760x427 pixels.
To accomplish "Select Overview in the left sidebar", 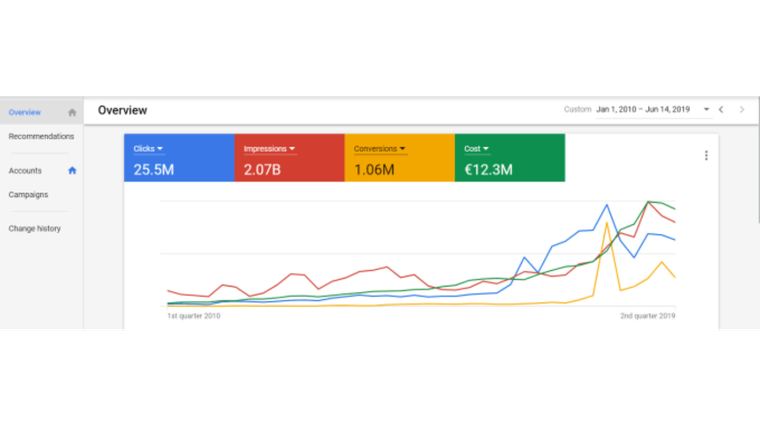I will pyautogui.click(x=25, y=112).
